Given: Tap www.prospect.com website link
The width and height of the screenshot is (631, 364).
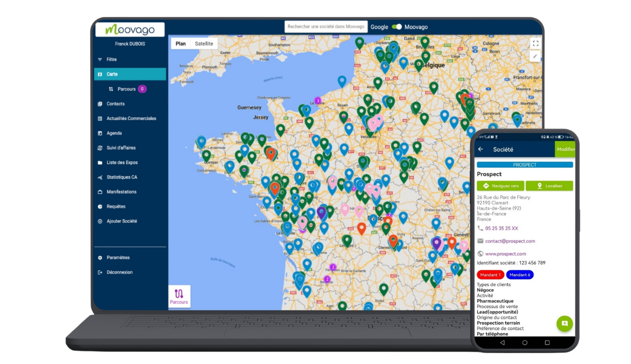Looking at the screenshot, I should pos(505,253).
